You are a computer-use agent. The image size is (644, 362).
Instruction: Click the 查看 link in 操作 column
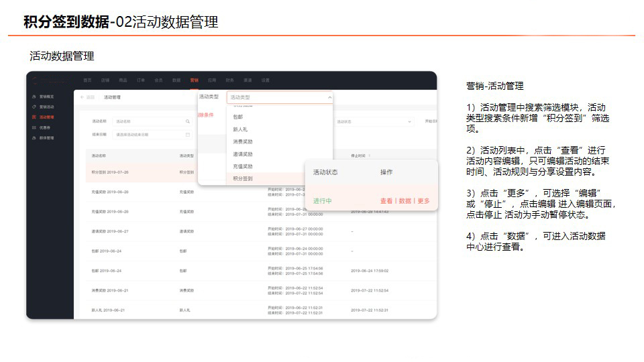pyautogui.click(x=386, y=200)
